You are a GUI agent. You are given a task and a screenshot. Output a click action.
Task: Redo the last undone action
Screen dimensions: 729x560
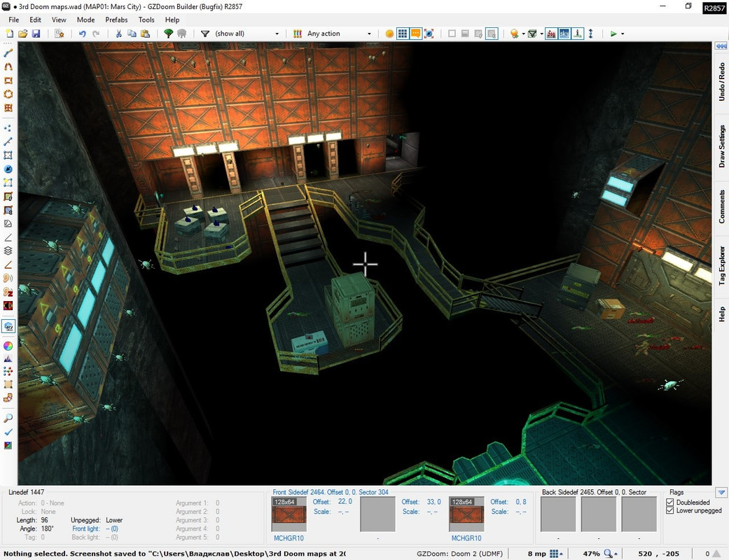pyautogui.click(x=96, y=34)
